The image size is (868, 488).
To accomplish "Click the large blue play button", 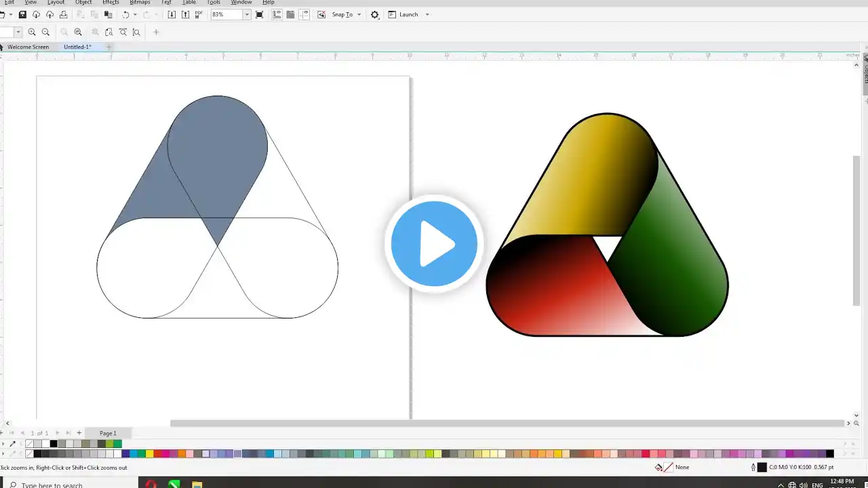I will tap(434, 244).
